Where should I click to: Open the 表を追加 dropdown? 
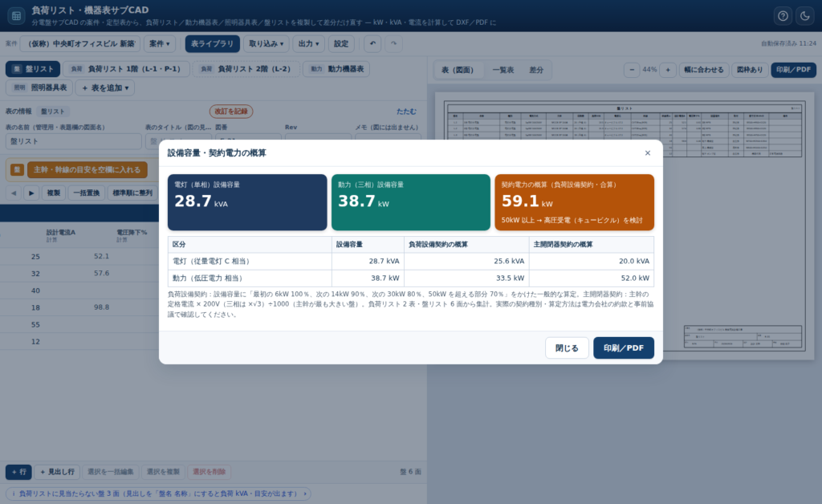click(105, 87)
